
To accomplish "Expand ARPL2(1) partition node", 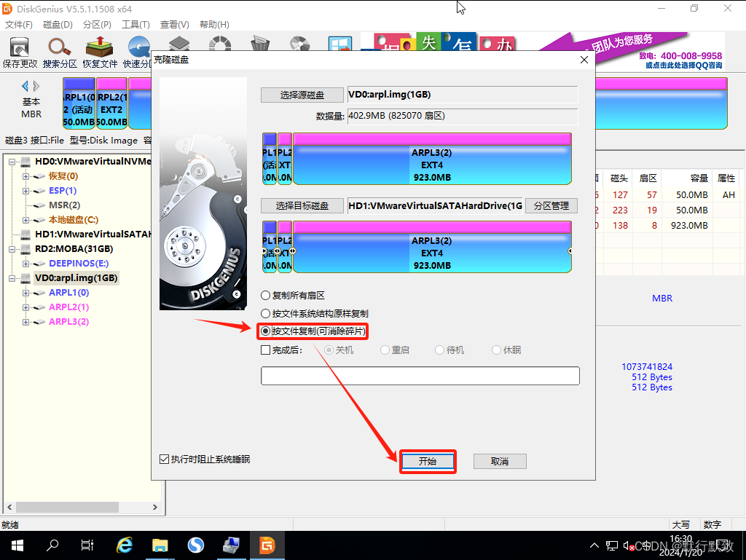I will (x=25, y=307).
